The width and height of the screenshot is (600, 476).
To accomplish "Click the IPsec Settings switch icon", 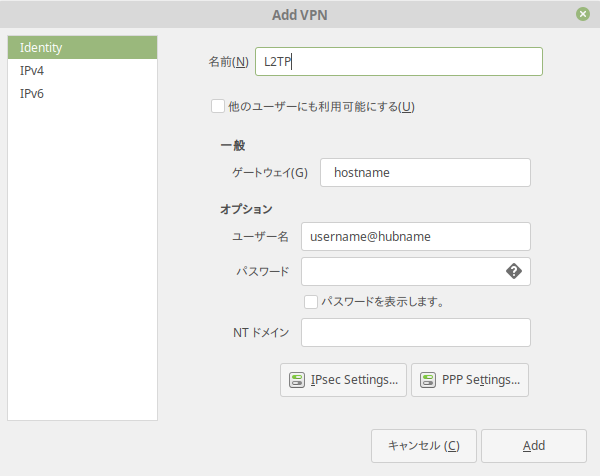I will point(297,380).
